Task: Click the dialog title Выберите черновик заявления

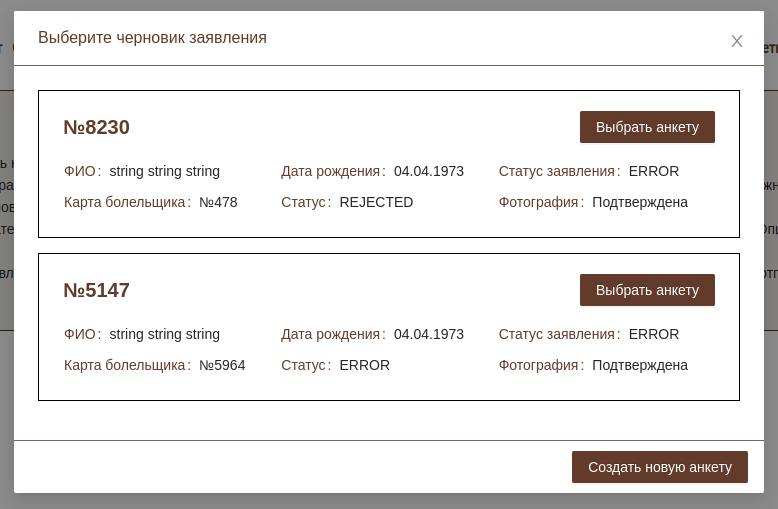Action: click(152, 38)
